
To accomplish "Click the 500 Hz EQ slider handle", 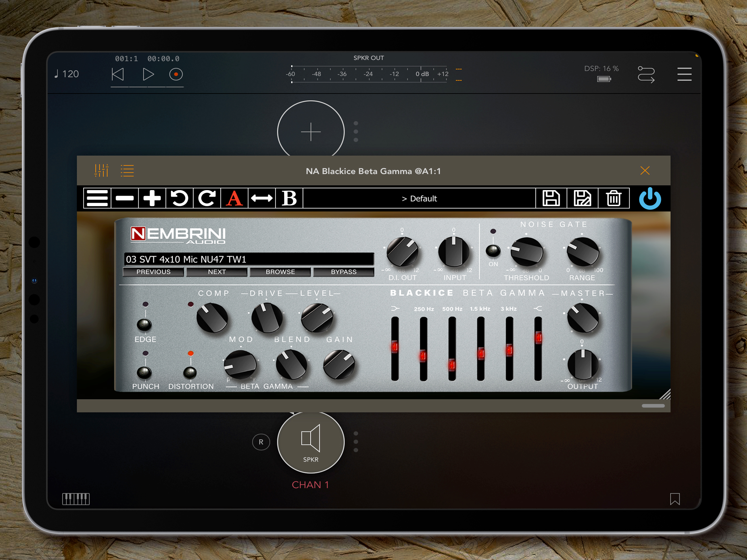I will (452, 365).
